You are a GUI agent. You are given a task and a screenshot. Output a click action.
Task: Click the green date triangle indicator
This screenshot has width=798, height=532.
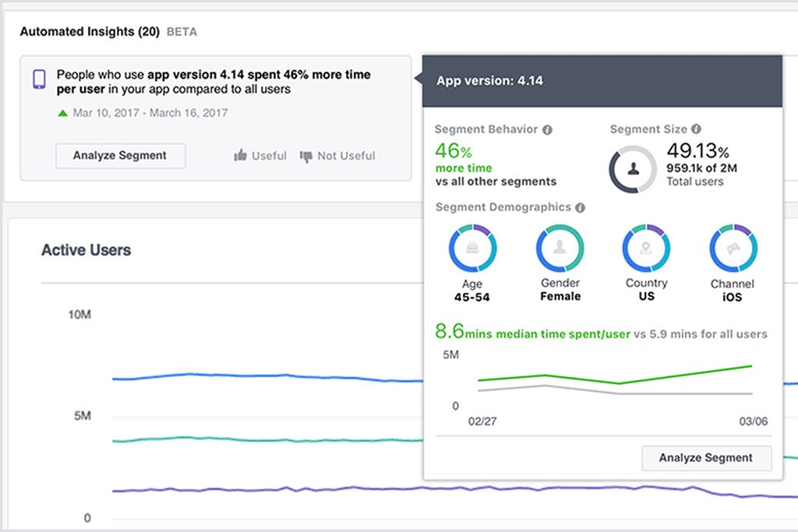coord(62,113)
